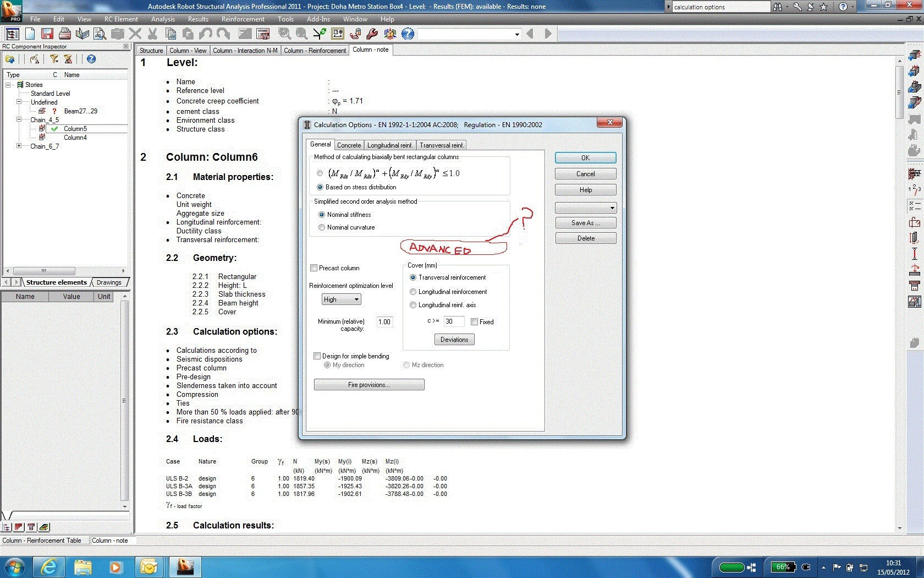Click the Delete button in dialog

pyautogui.click(x=585, y=238)
